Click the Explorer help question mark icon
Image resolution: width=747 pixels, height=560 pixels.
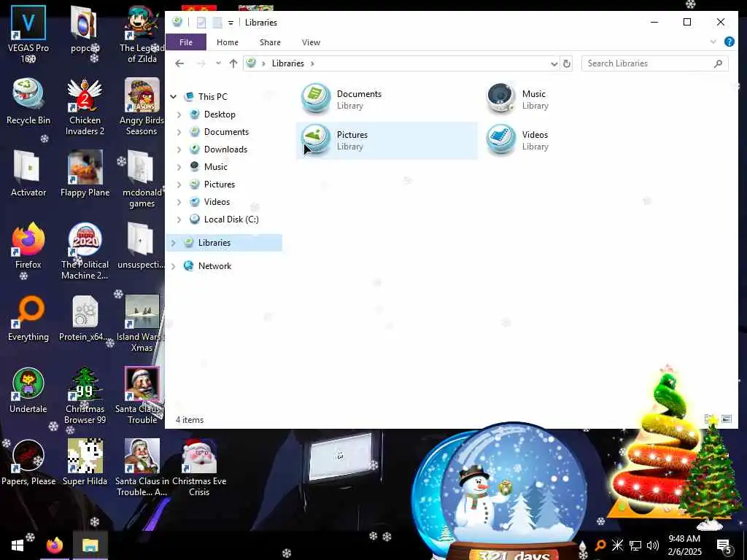[729, 42]
